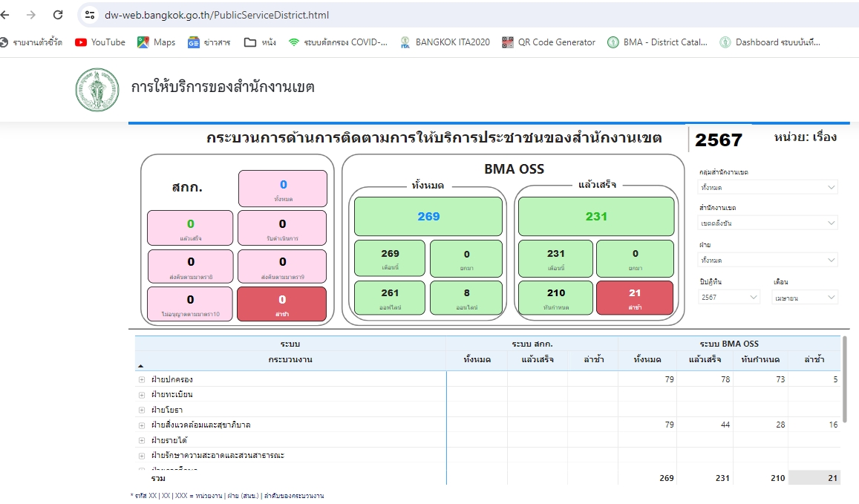This screenshot has height=504, width=859.
Task: Open the YouTube bookmark
Action: (100, 42)
